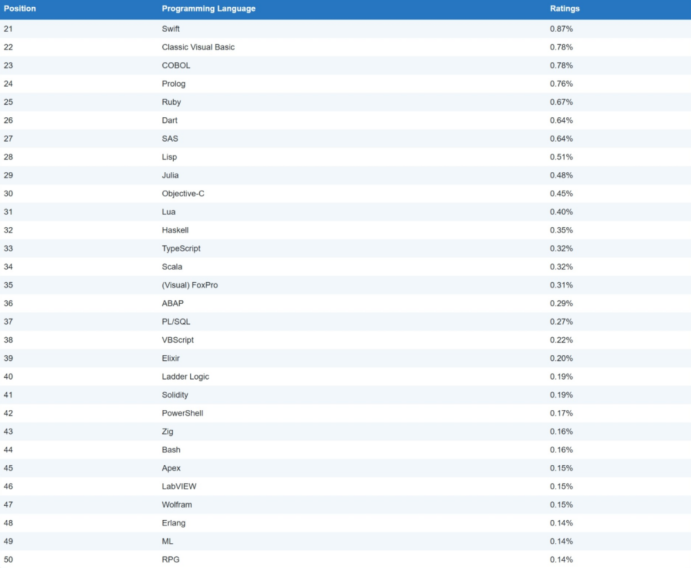Click the (Visual) FoxPro entry

[x=190, y=285]
